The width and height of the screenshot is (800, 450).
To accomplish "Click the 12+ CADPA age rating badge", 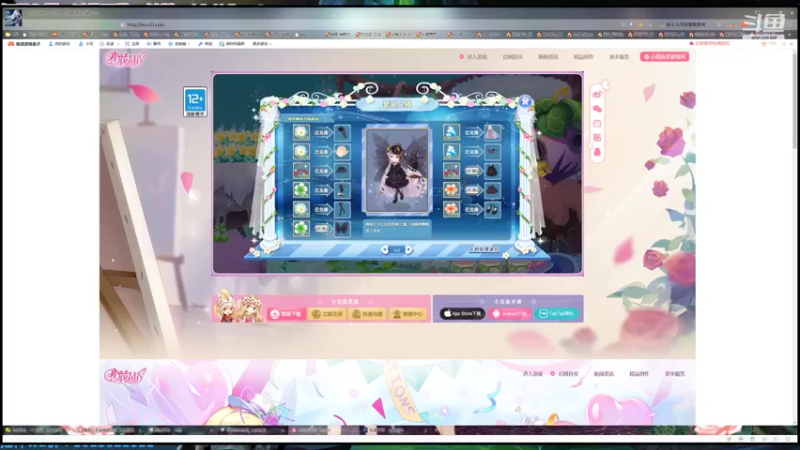I will pyautogui.click(x=195, y=102).
